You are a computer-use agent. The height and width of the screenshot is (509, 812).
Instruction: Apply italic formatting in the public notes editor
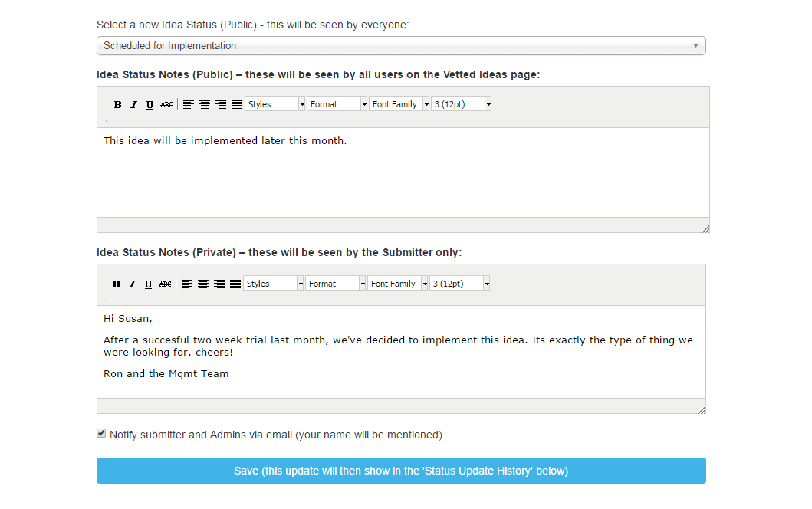[x=133, y=104]
